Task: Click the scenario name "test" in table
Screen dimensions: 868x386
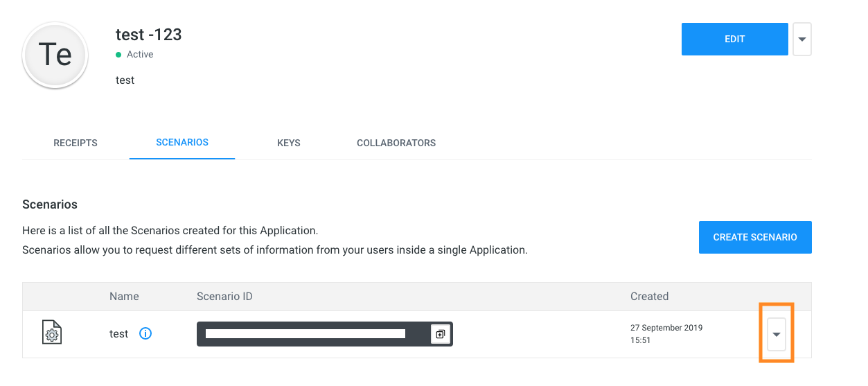Action: pyautogui.click(x=119, y=334)
